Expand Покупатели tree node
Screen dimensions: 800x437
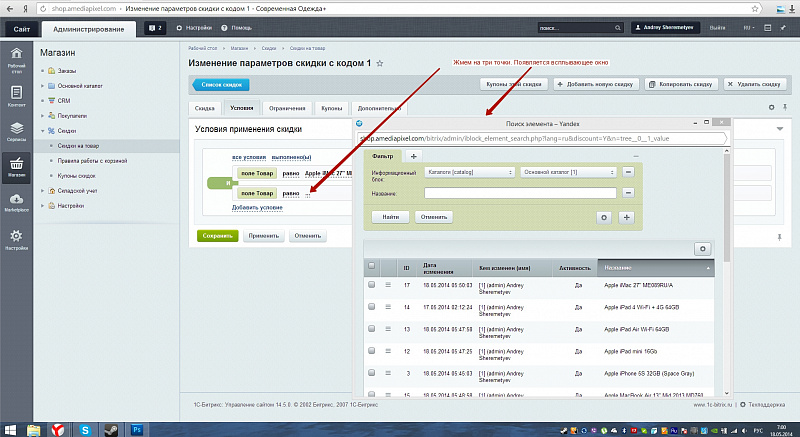42,116
